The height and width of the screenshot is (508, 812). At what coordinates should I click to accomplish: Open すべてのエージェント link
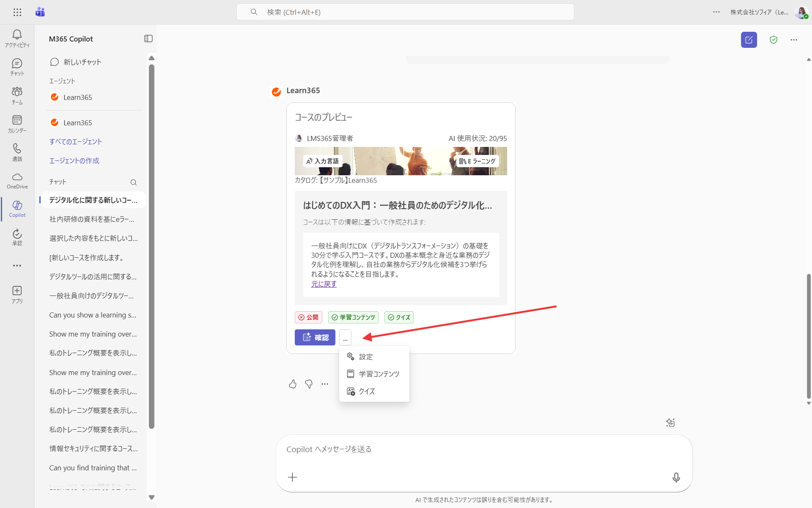[x=76, y=142]
